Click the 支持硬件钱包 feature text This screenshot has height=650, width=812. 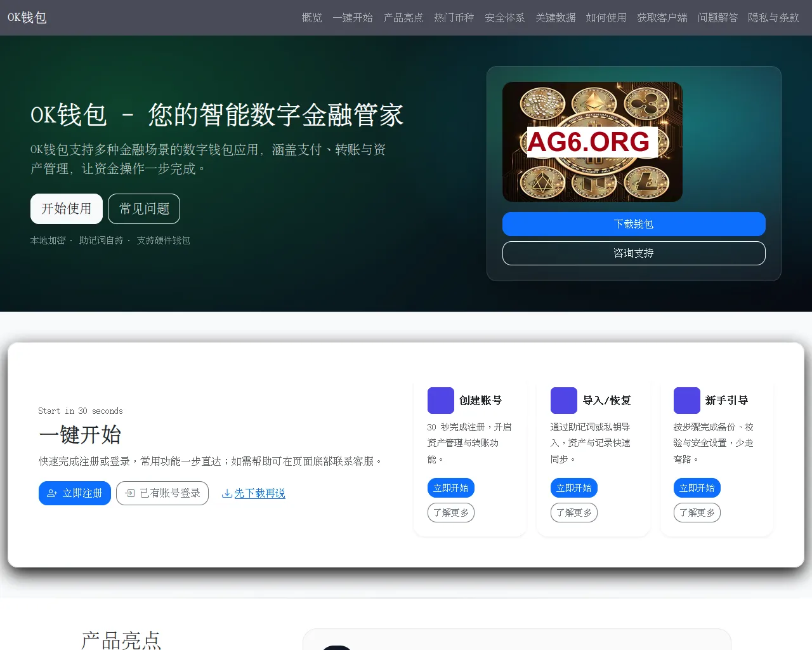(164, 241)
